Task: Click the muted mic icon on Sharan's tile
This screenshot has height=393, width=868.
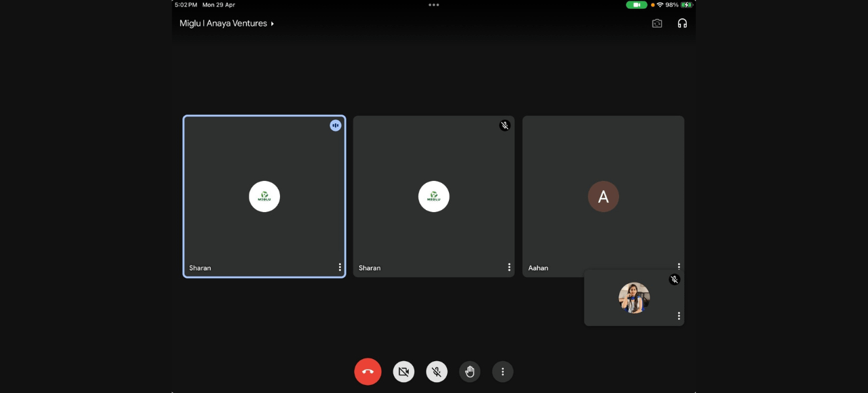Action: coord(505,125)
